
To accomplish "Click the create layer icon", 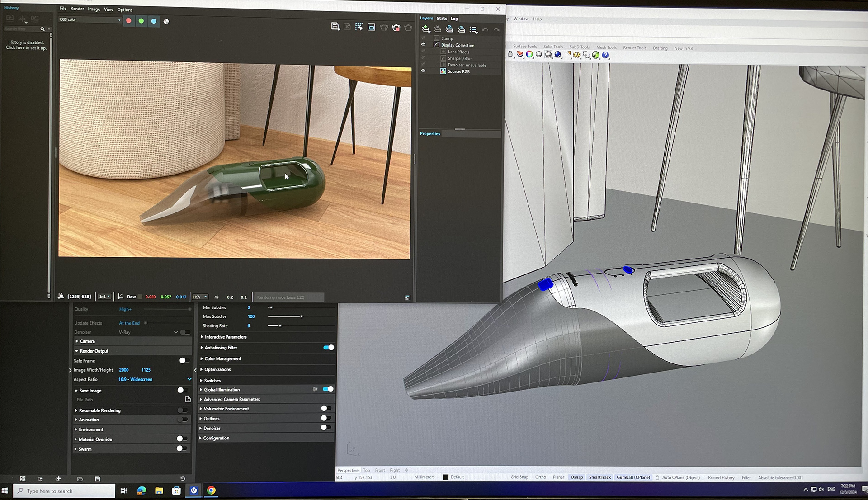I will (x=426, y=29).
